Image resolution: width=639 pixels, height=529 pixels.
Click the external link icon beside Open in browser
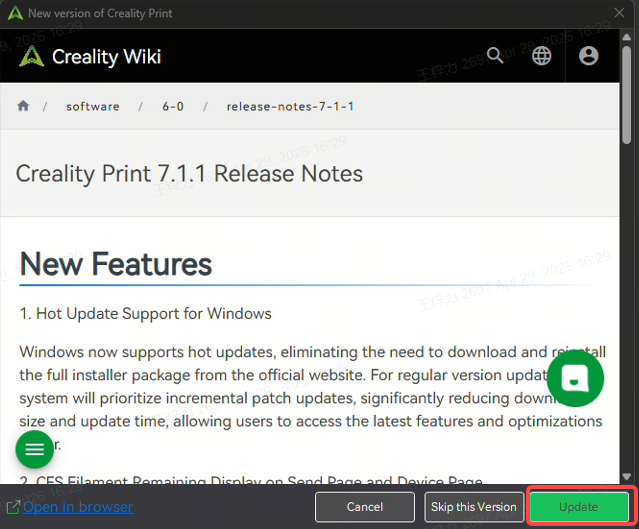[x=13, y=507]
